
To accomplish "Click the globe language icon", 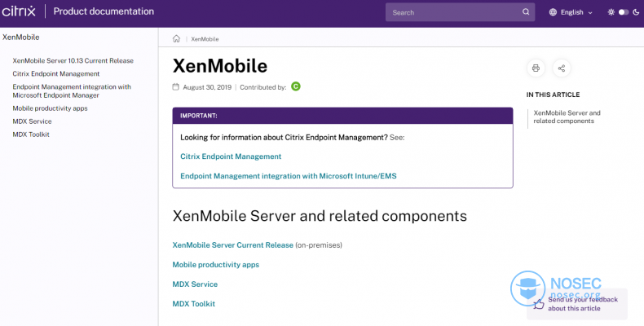I will pos(553,12).
